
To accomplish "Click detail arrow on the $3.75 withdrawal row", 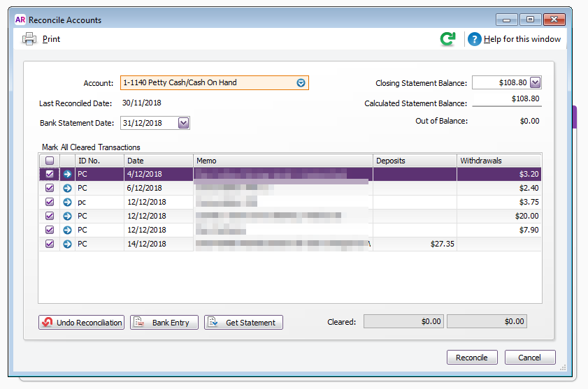I will 67,202.
